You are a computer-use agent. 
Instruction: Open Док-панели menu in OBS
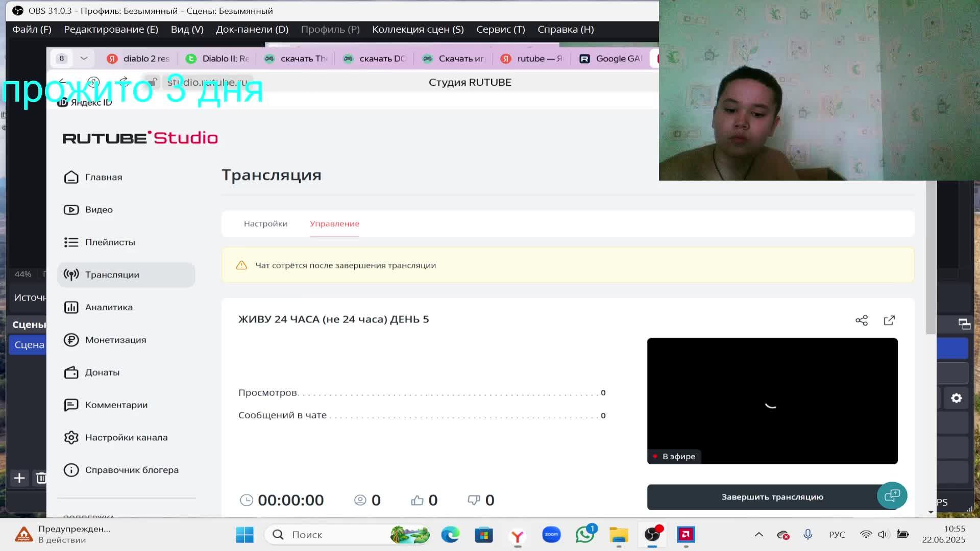tap(252, 30)
